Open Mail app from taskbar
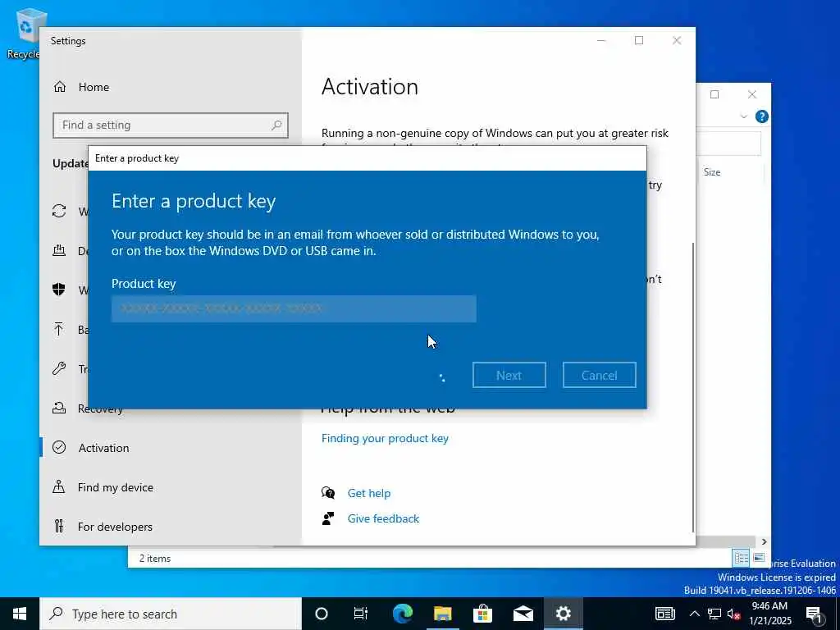 point(523,614)
